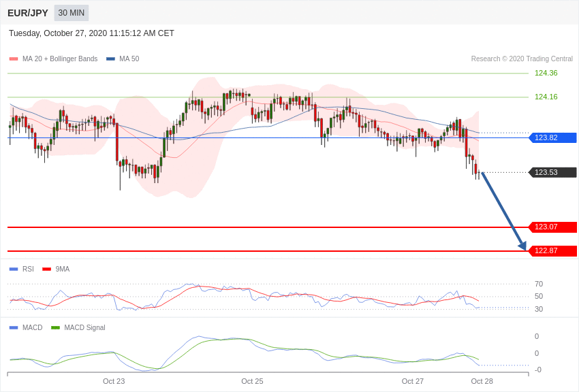Select the EUR/JPY pair title
This screenshot has width=579, height=392.
pos(28,13)
